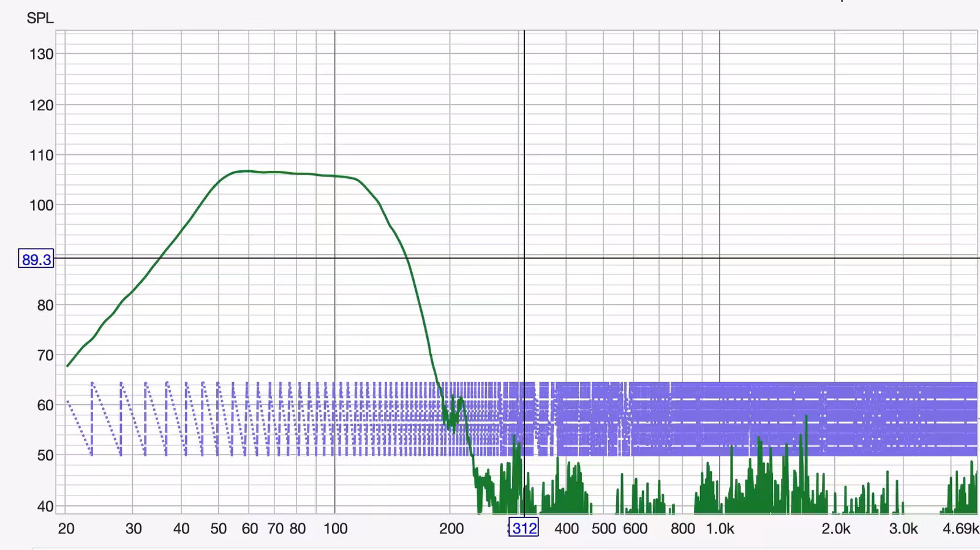Image resolution: width=980 pixels, height=550 pixels.
Task: Click the 50 Hz frequency axis label
Action: pos(219,529)
